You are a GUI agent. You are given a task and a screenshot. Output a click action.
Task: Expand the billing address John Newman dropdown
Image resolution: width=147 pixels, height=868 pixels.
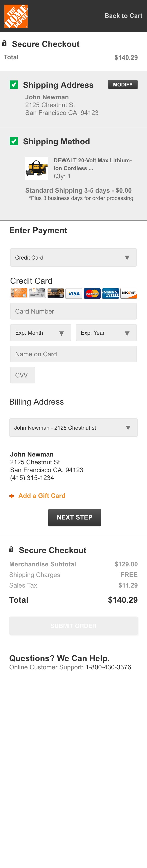(73, 428)
